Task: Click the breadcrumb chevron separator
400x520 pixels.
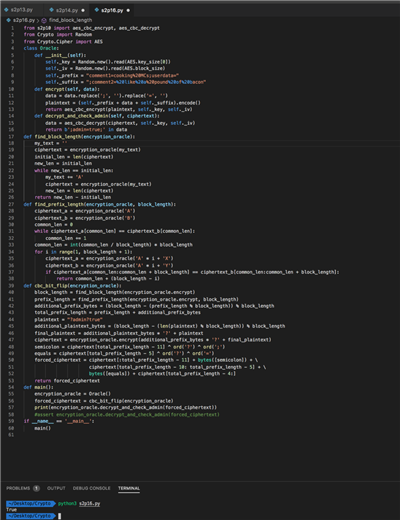Action: click(x=38, y=20)
